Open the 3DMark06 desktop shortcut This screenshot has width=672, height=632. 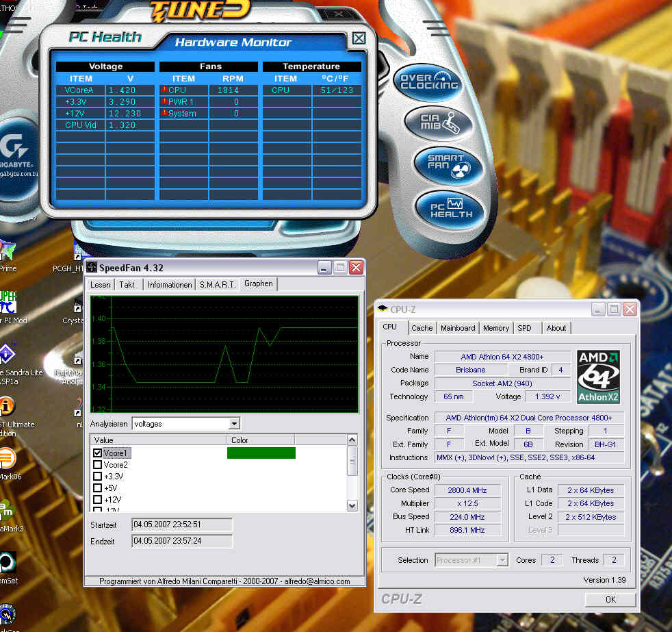9,463
